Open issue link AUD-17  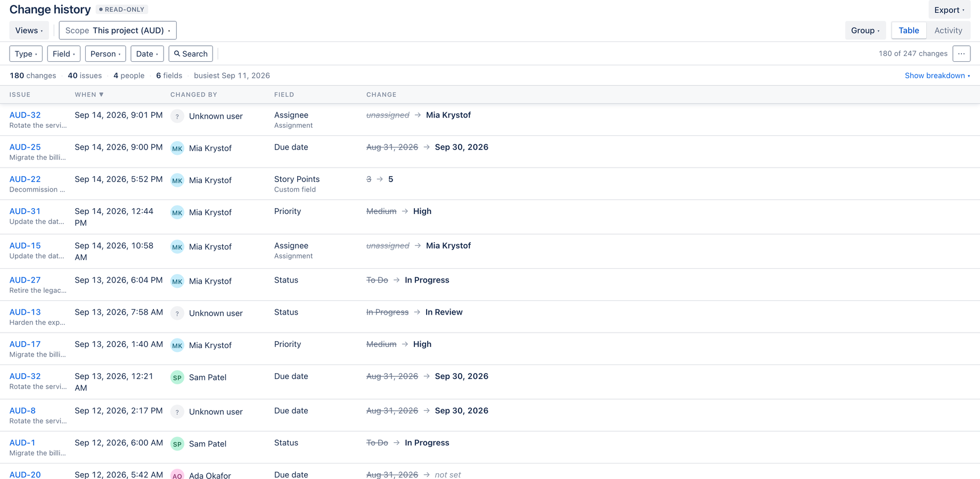tap(25, 344)
